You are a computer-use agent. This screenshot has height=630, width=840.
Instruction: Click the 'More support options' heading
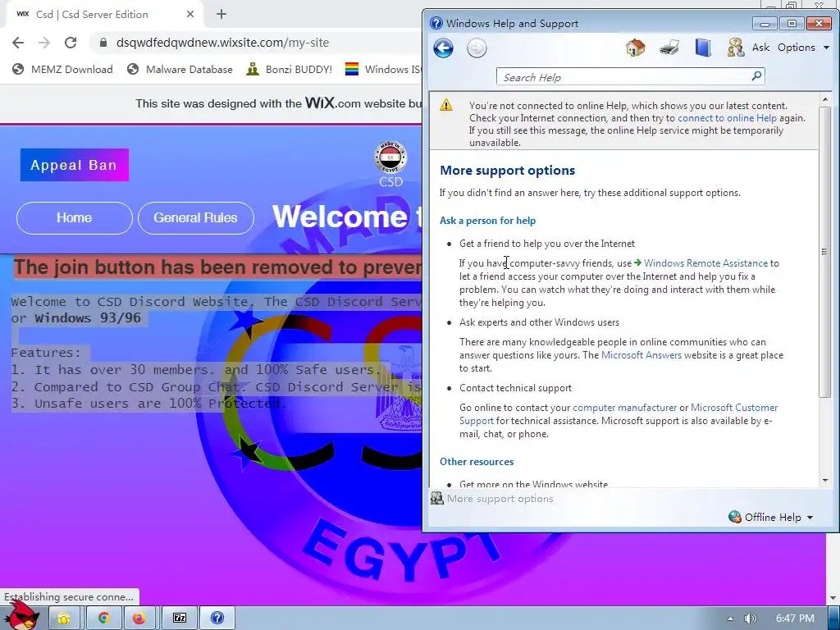point(507,171)
